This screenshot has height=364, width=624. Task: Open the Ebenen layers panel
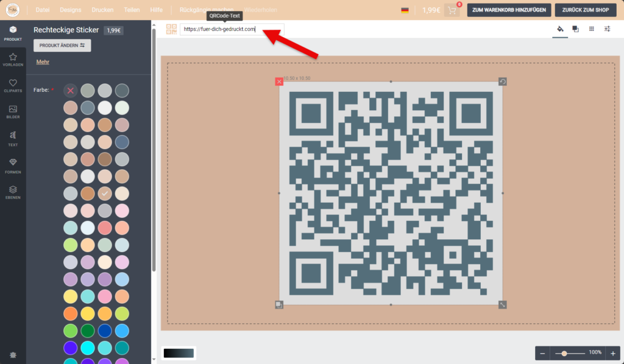(13, 192)
